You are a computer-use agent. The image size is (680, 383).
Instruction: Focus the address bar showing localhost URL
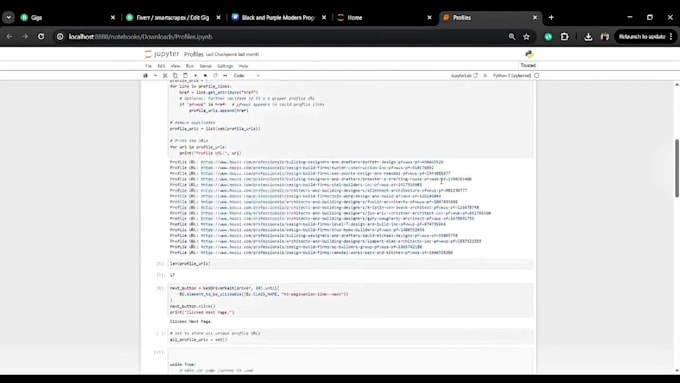(286, 37)
